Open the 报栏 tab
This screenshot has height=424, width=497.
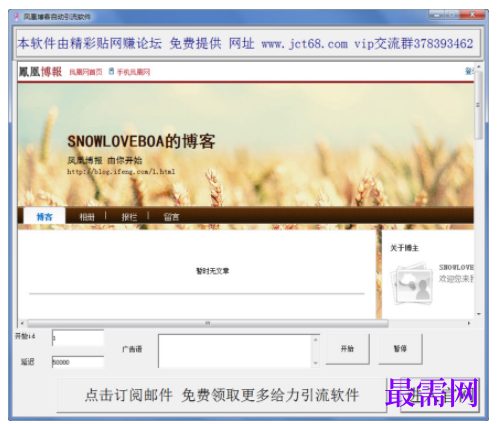pyautogui.click(x=129, y=217)
